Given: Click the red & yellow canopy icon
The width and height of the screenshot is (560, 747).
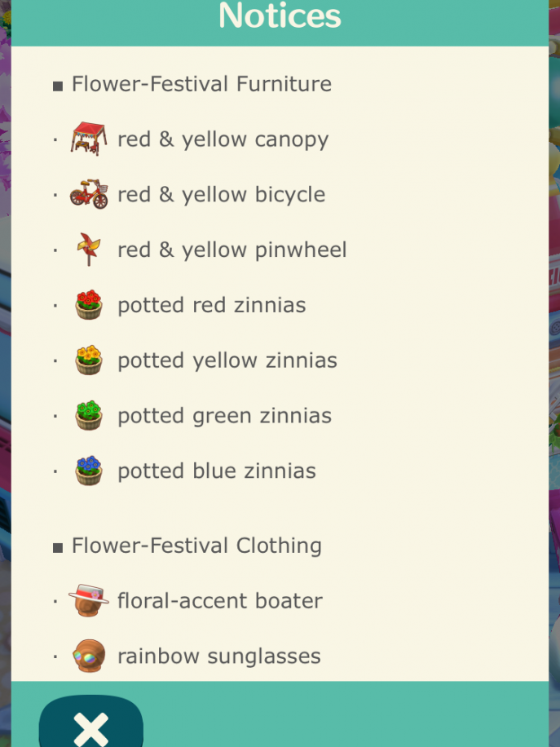Looking at the screenshot, I should 89,139.
